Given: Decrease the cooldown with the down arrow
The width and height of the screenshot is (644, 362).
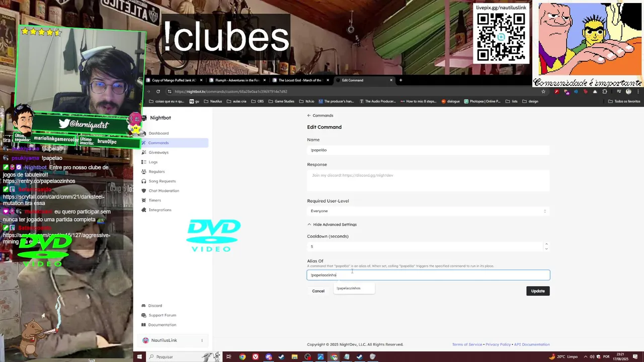Looking at the screenshot, I should 546,248.
